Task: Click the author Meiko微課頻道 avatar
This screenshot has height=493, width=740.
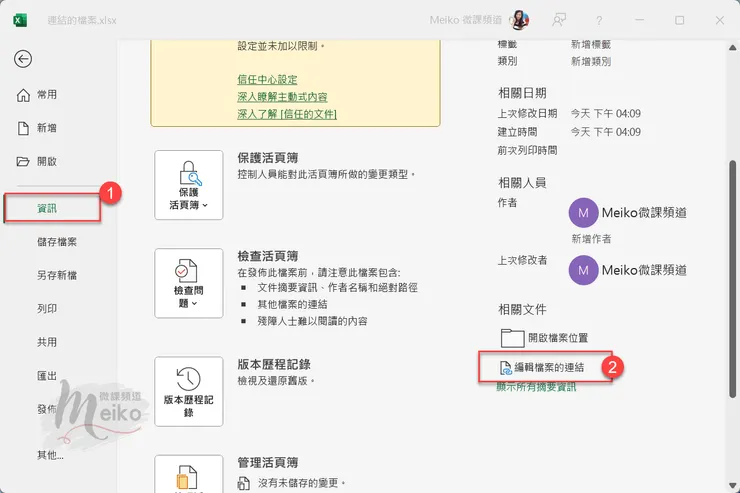Action: [x=583, y=212]
